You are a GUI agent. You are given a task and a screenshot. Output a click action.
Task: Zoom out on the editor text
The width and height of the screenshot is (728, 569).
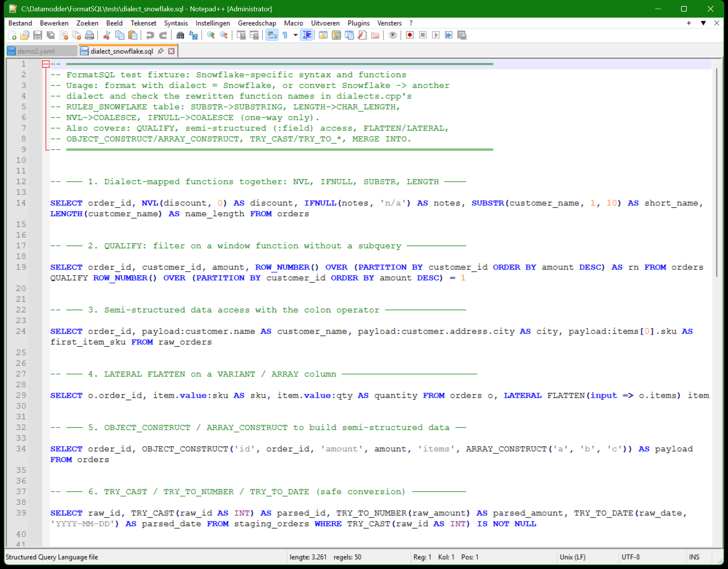click(224, 35)
